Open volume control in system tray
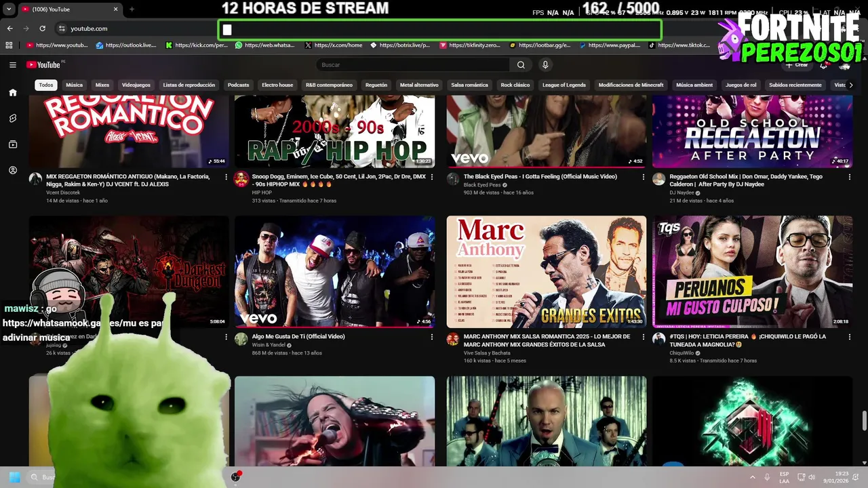Image resolution: width=868 pixels, height=488 pixels. coord(812,477)
